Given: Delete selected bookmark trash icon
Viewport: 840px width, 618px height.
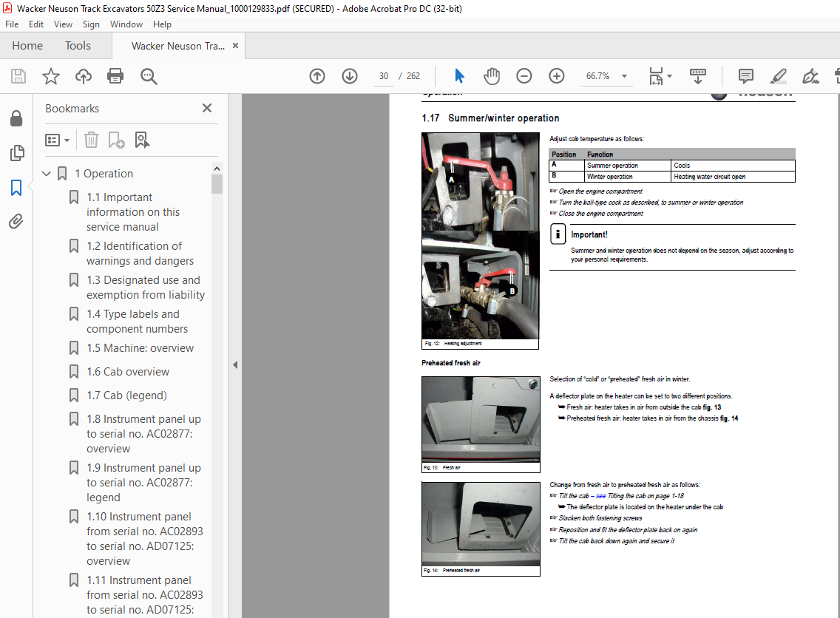Looking at the screenshot, I should pos(91,140).
